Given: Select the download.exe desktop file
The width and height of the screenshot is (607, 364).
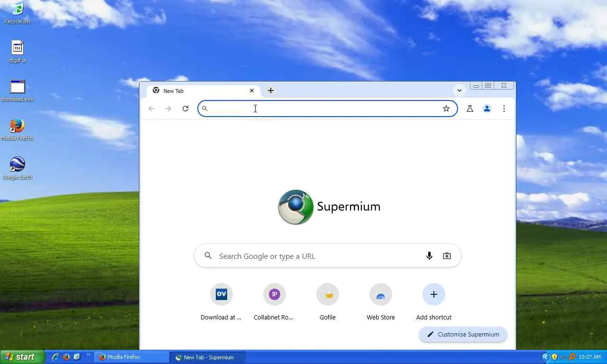Looking at the screenshot, I should (17, 91).
